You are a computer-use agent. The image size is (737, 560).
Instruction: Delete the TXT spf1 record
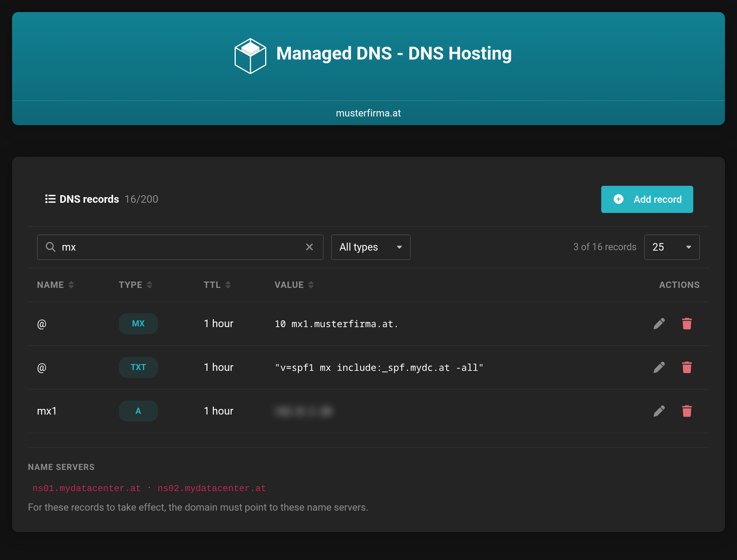(687, 367)
